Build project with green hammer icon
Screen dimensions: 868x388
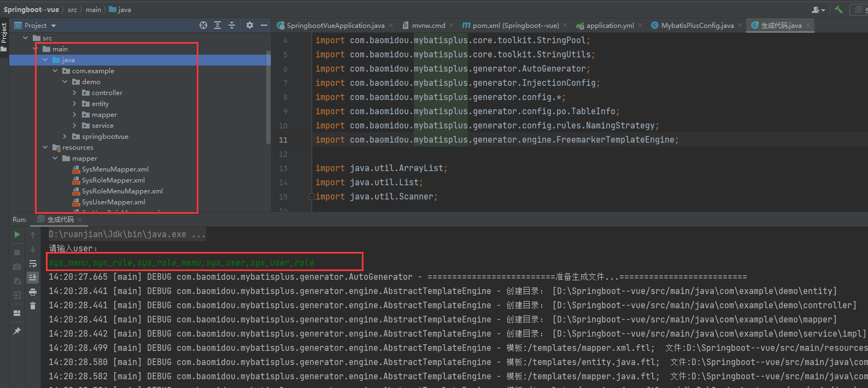(x=839, y=9)
